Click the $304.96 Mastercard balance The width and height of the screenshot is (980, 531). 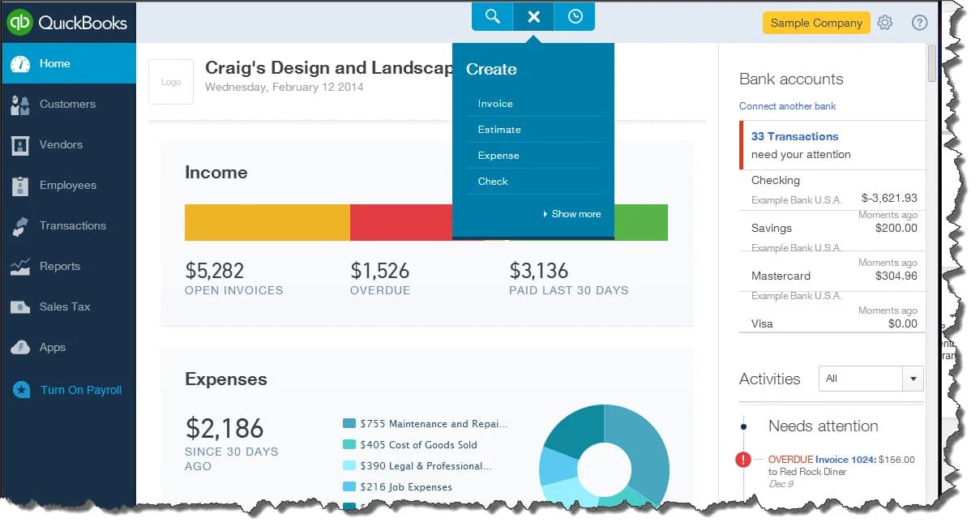[897, 276]
